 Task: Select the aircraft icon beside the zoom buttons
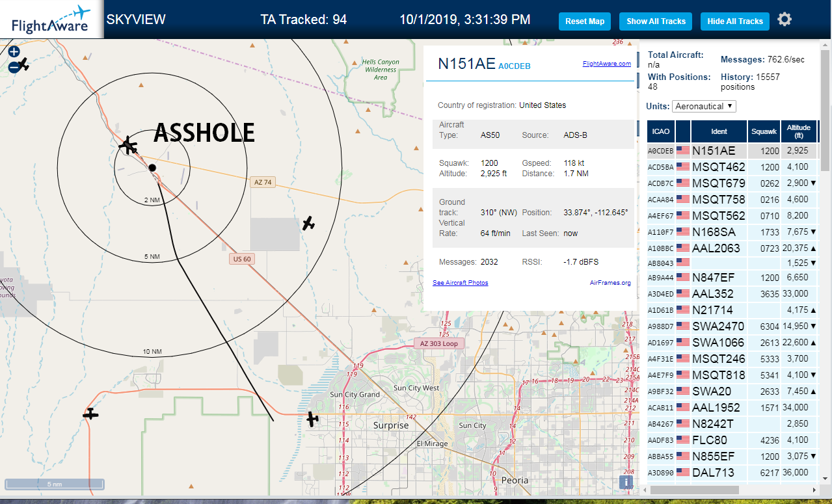coord(23,64)
